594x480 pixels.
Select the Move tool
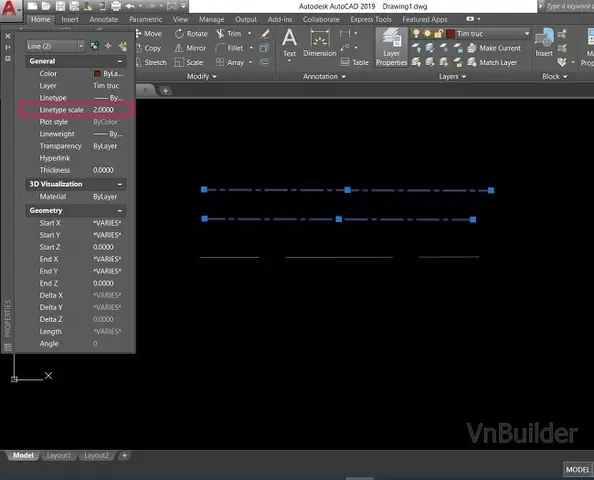(x=149, y=34)
